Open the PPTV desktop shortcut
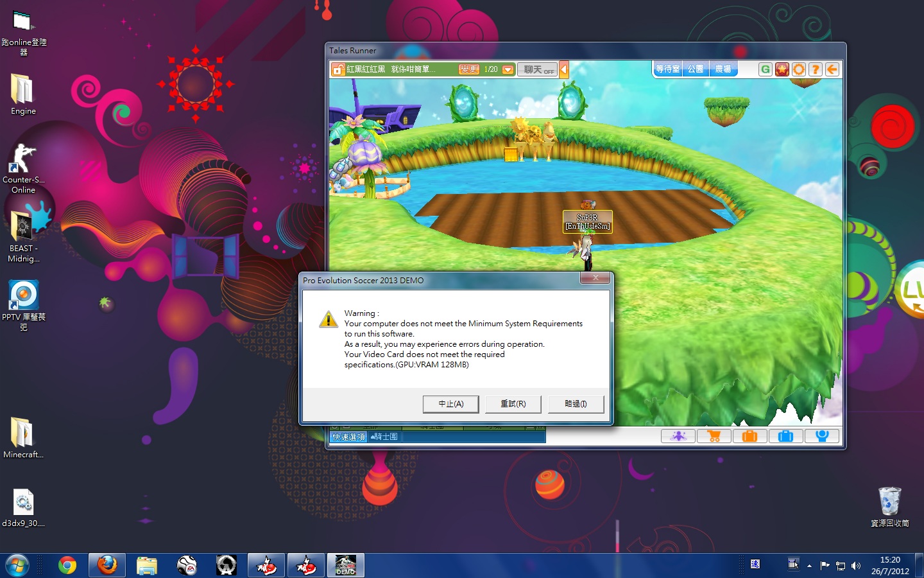 (x=24, y=305)
